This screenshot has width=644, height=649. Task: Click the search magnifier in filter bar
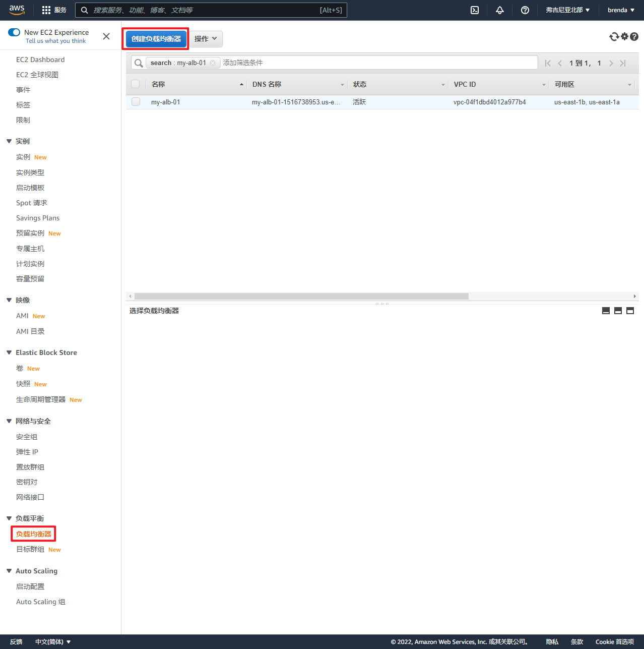(x=139, y=63)
